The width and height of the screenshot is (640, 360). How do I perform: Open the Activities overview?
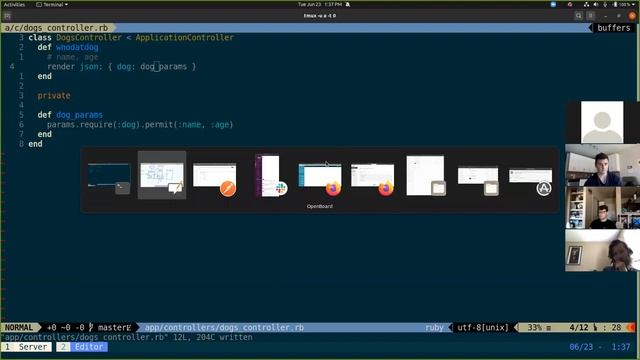14,4
